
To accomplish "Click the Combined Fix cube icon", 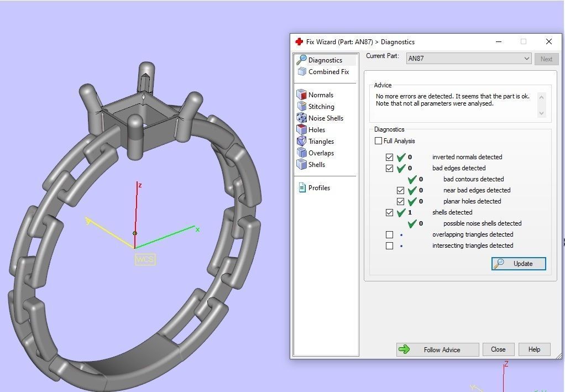I will tap(302, 72).
